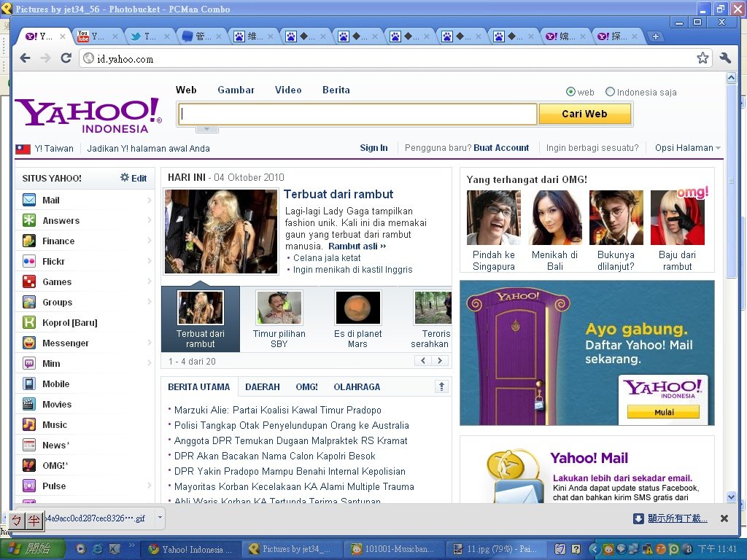This screenshot has height=560, width=747.
Task: Click the Taiwan flag icon
Action: [x=23, y=149]
